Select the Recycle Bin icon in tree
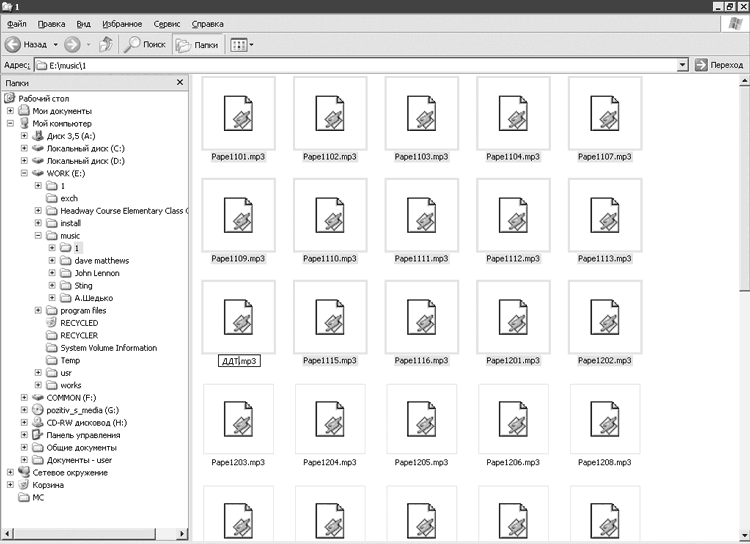The image size is (750, 544). (24, 485)
